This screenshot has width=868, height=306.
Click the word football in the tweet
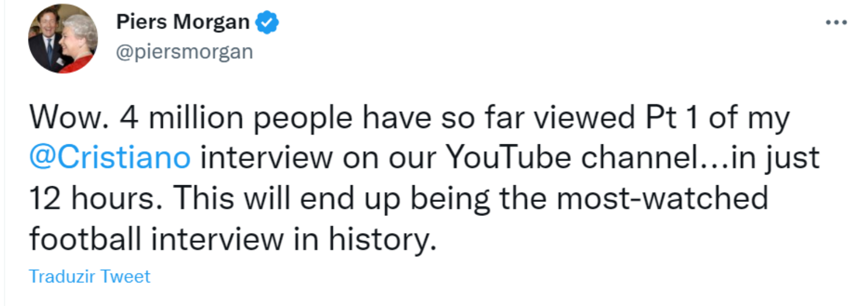coord(85,239)
